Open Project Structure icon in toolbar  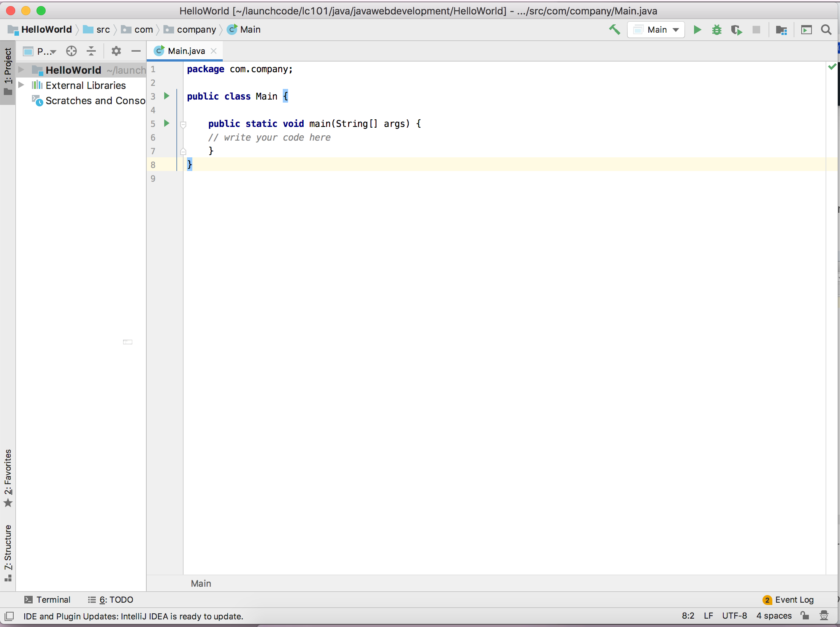(x=781, y=30)
